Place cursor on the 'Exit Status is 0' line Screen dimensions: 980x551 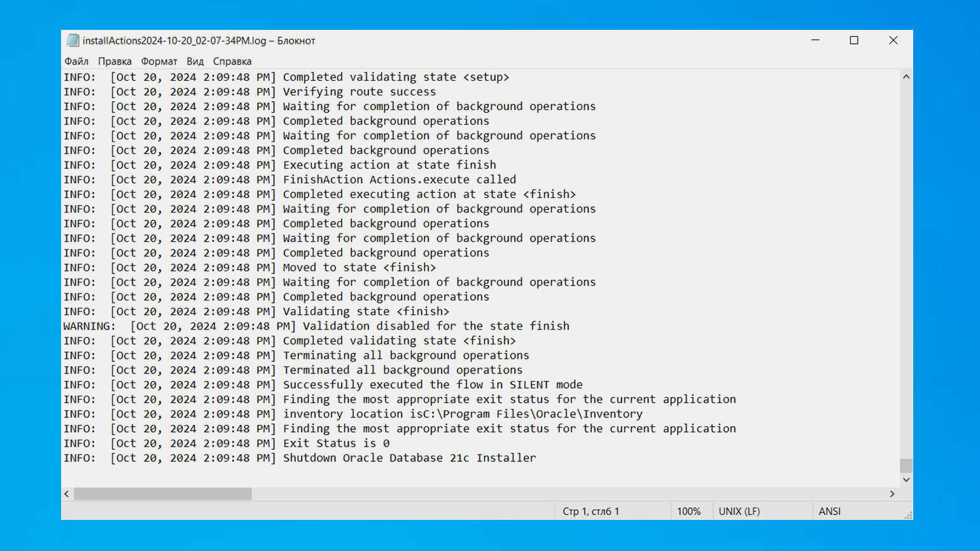click(x=336, y=443)
